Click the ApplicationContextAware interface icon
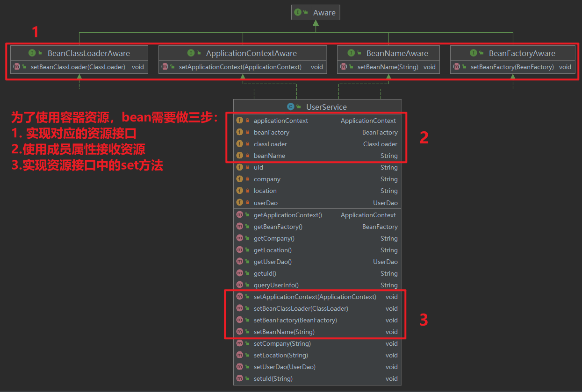Viewport: 582px width, 392px height. click(x=191, y=53)
